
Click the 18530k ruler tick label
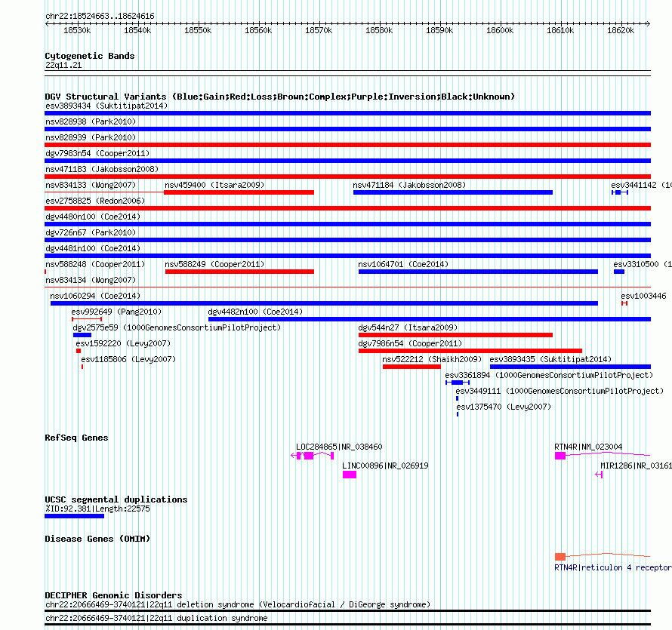click(77, 30)
